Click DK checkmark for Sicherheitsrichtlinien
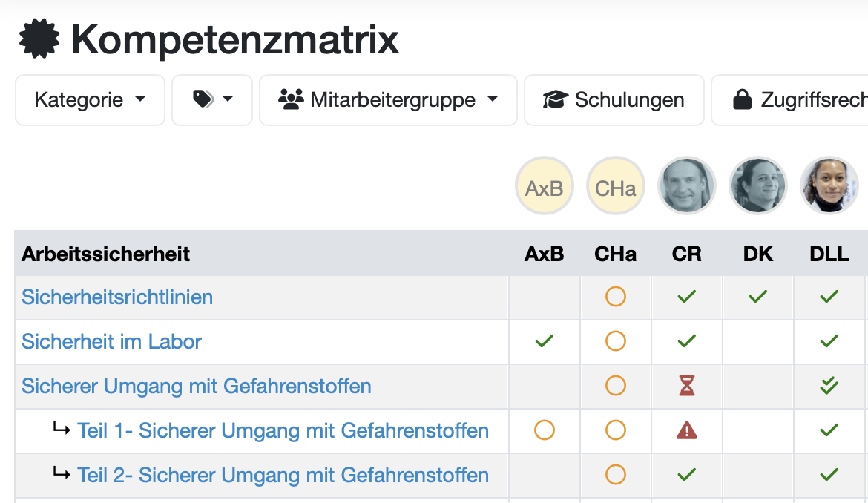 click(x=757, y=297)
